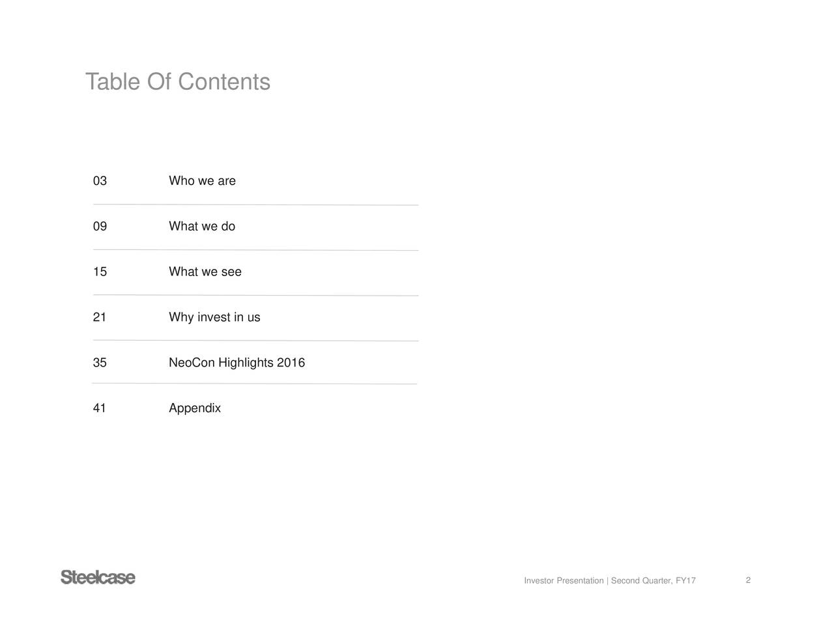This screenshot has height=644, width=834.
Task: Click the "Investor Presentation" footer text
Action: point(564,581)
